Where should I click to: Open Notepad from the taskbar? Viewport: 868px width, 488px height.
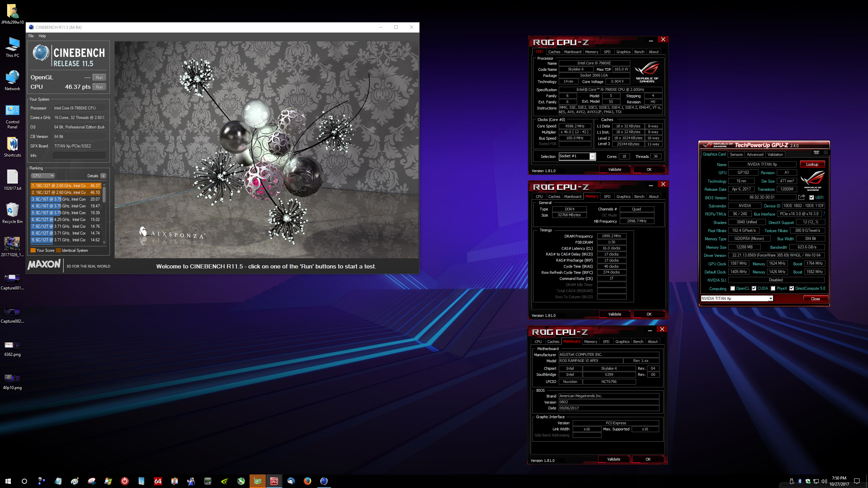pyautogui.click(x=58, y=481)
